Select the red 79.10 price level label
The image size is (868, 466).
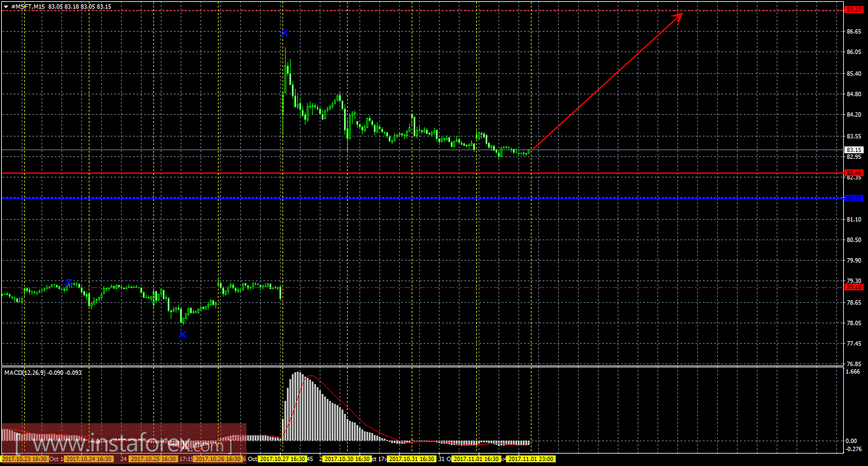pos(854,287)
